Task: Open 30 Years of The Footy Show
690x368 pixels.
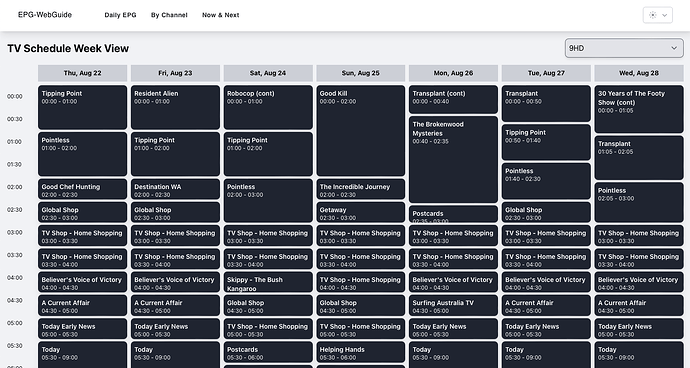Action: [x=639, y=109]
